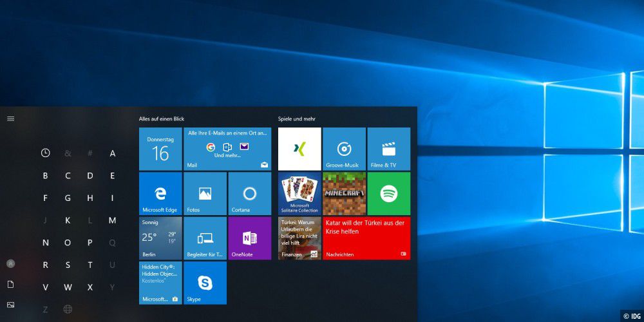The height and width of the screenshot is (322, 644).
Task: Open the Katar Nachrichten news tile
Action: (366, 238)
